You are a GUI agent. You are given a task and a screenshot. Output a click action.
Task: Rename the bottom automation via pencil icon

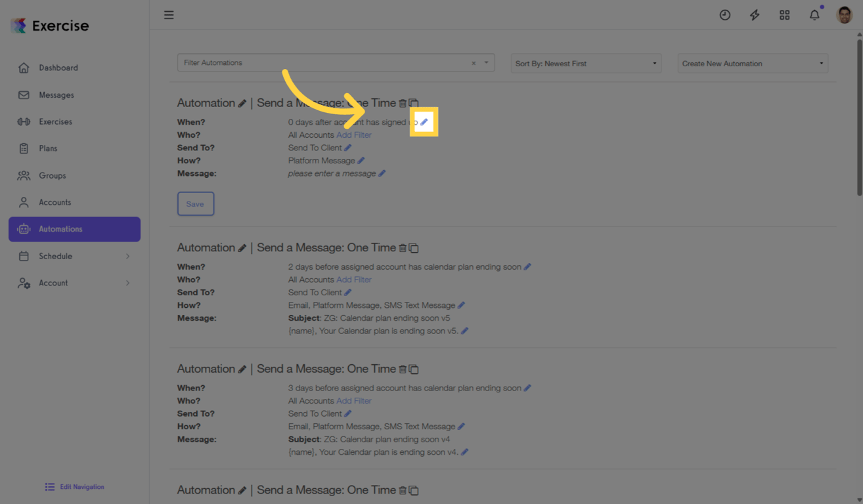(x=242, y=491)
